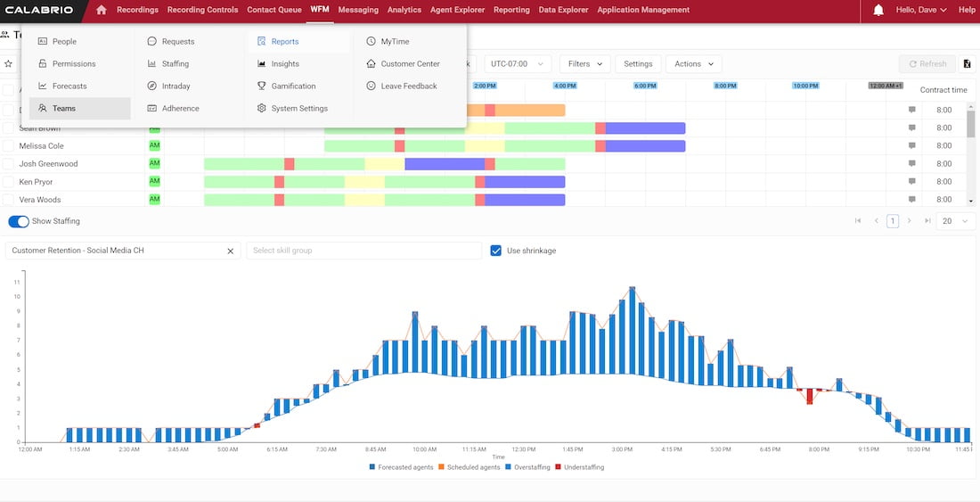This screenshot has width=980, height=502.
Task: Uncheck the Use shrinkage checkbox
Action: pyautogui.click(x=496, y=251)
